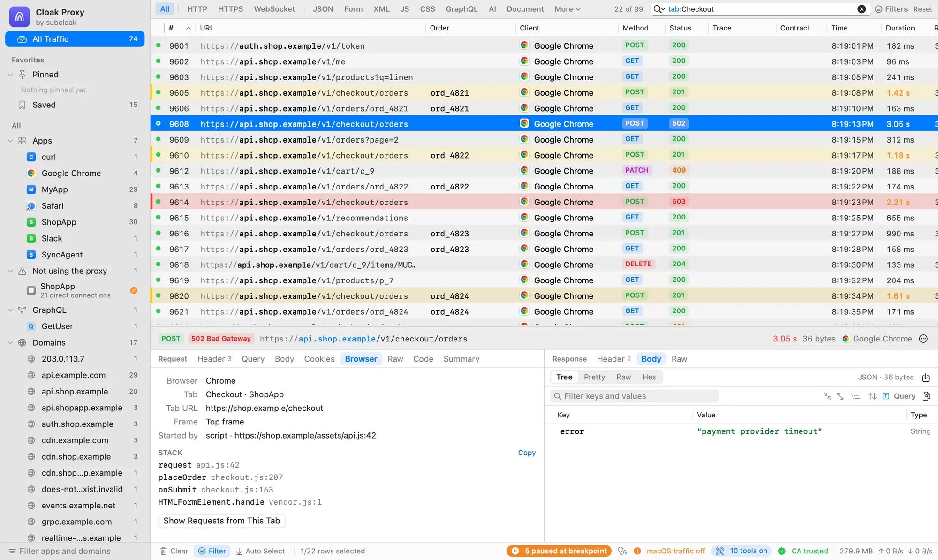
Task: Switch response body to Pretty view
Action: coord(594,377)
